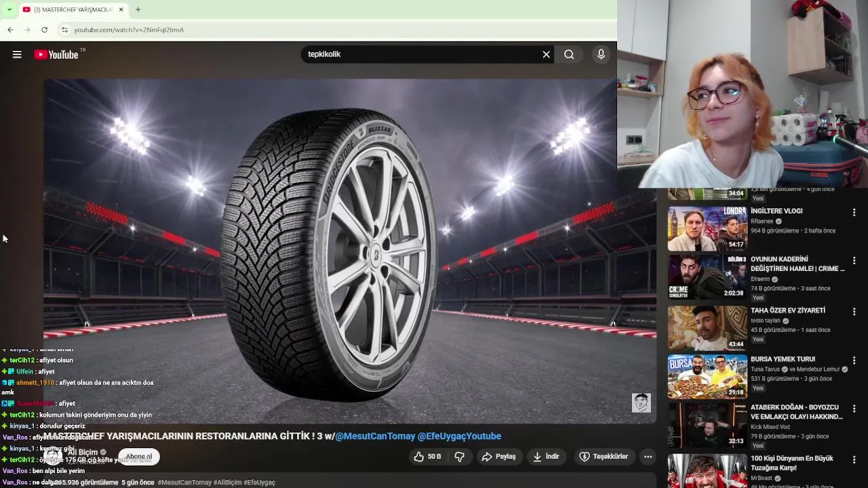Clear the search box with X
This screenshot has height=488, width=868.
(x=546, y=54)
